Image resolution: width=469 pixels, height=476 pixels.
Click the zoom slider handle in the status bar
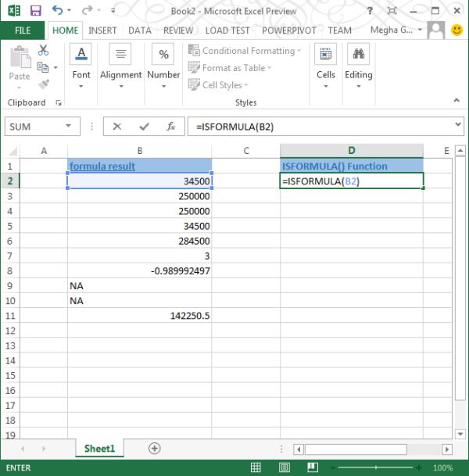point(376,467)
